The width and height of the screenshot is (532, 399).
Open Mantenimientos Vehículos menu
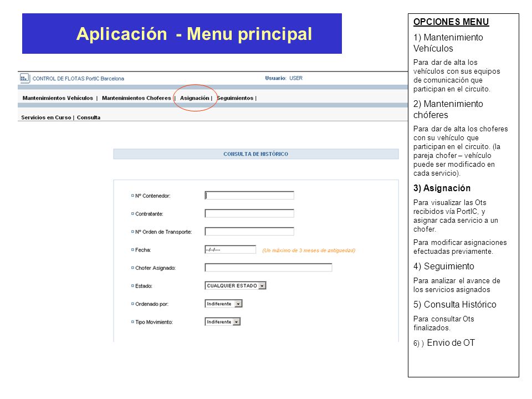58,98
